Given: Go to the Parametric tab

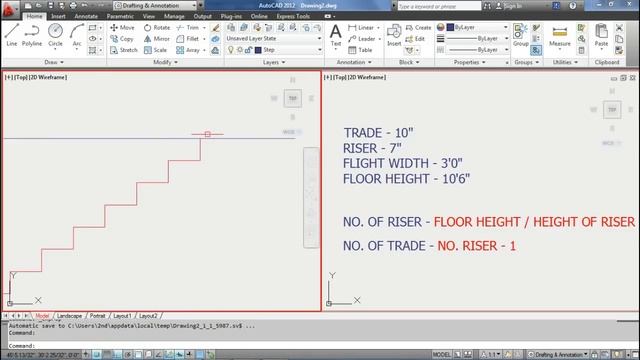Looking at the screenshot, I should coord(120,16).
